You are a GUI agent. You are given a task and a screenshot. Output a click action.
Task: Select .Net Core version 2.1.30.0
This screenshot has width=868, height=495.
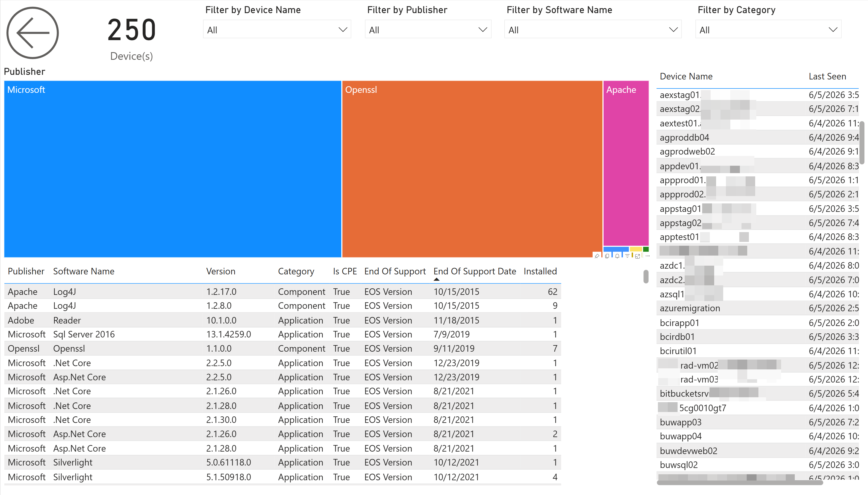click(282, 420)
